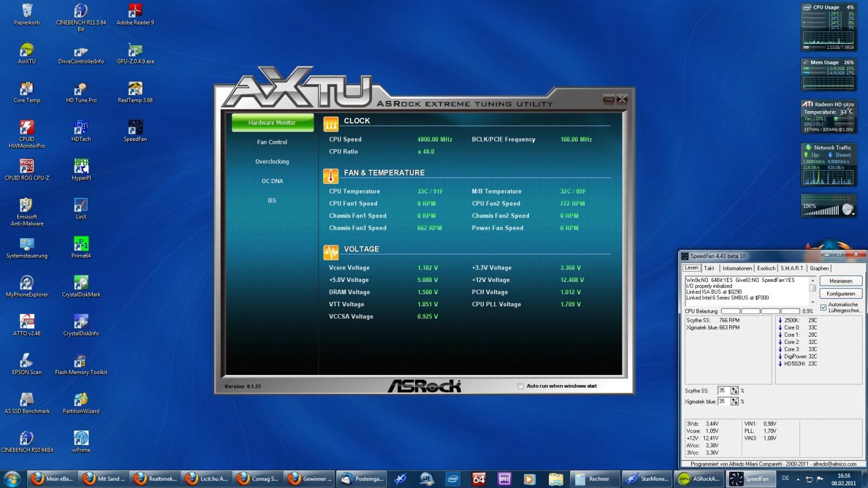Select the Adobe Reader 9 desktop icon
The image size is (868, 488).
click(135, 14)
